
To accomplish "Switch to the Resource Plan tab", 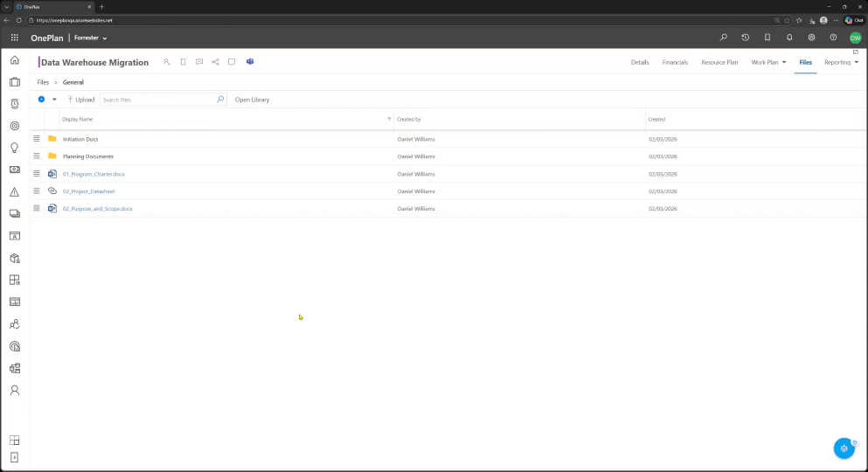I will [x=719, y=62].
